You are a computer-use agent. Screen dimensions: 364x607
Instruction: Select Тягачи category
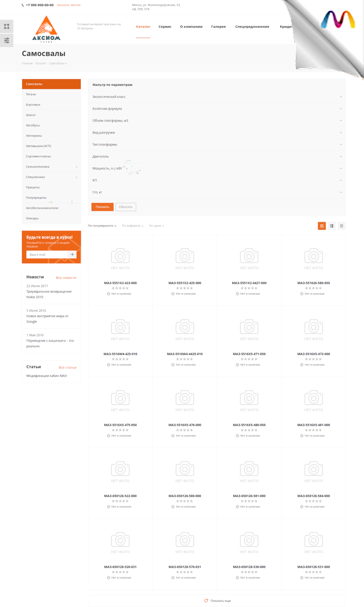[51, 94]
